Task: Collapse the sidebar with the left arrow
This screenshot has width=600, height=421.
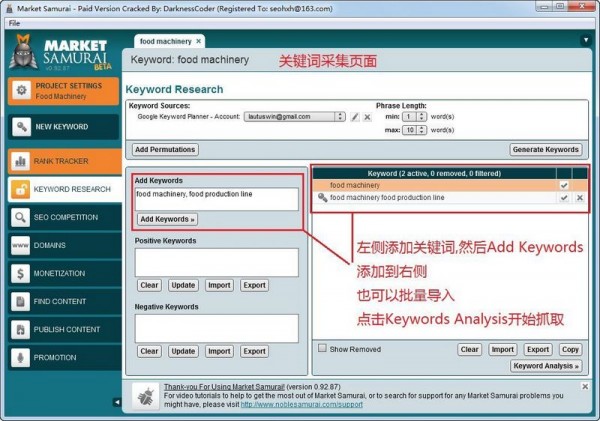Action: (117, 402)
